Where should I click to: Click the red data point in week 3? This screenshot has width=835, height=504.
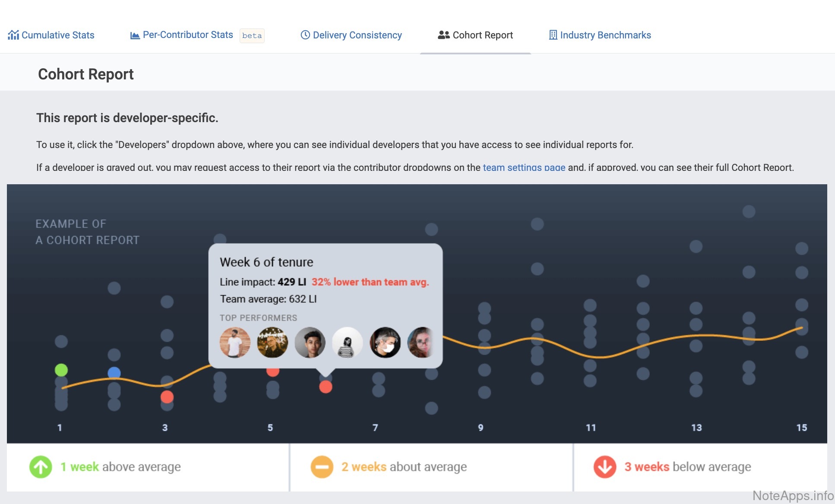[x=167, y=397]
